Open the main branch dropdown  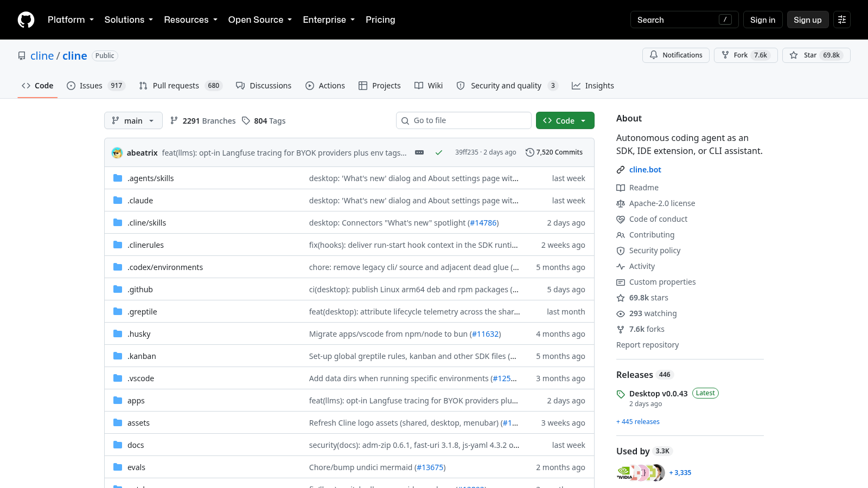coord(133,120)
